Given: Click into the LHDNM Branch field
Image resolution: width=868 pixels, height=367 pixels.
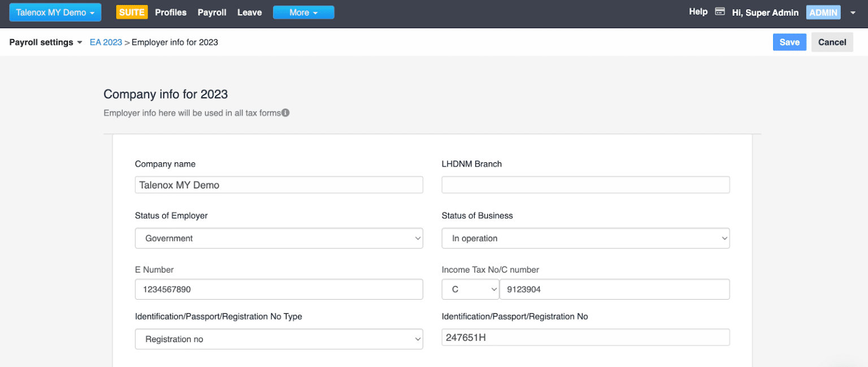Looking at the screenshot, I should click(x=585, y=185).
